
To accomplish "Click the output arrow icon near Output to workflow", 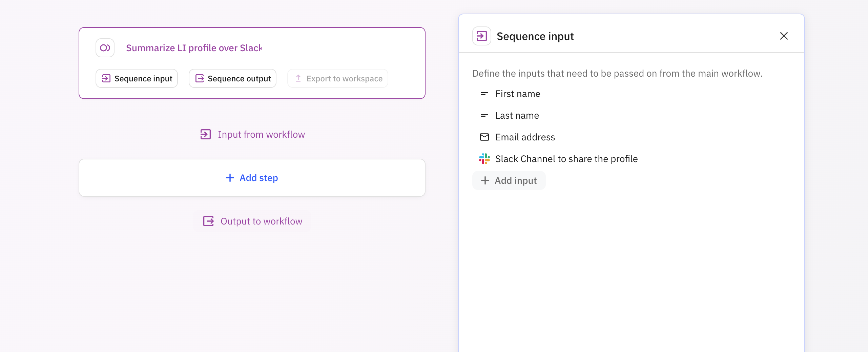I will click(208, 221).
